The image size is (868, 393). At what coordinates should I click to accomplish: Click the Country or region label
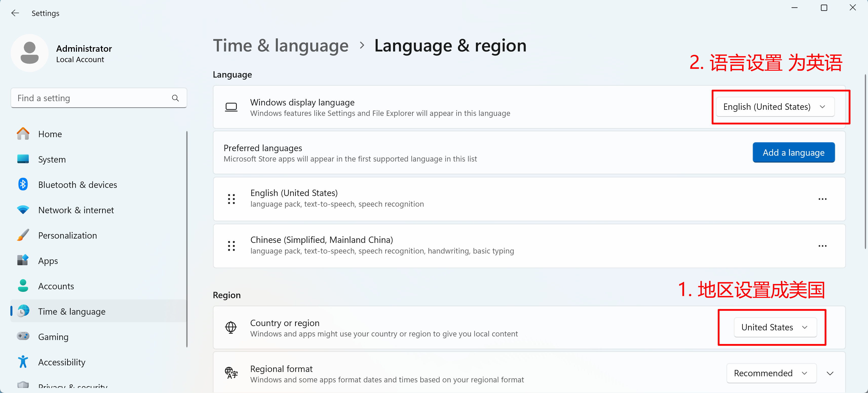click(x=285, y=323)
